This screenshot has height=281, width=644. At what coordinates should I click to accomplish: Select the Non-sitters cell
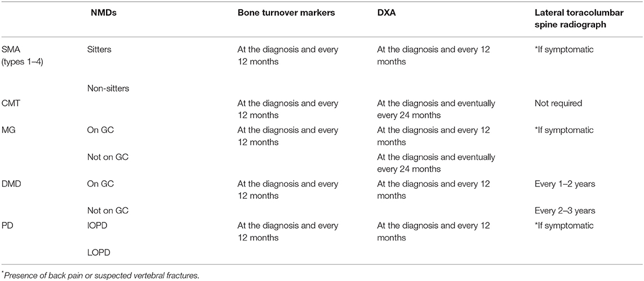pyautogui.click(x=107, y=88)
